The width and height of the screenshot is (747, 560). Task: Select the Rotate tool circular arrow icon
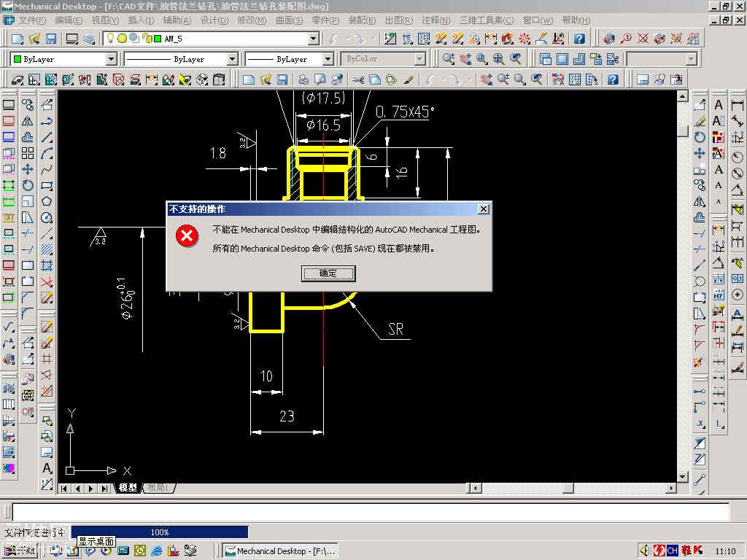click(x=28, y=185)
